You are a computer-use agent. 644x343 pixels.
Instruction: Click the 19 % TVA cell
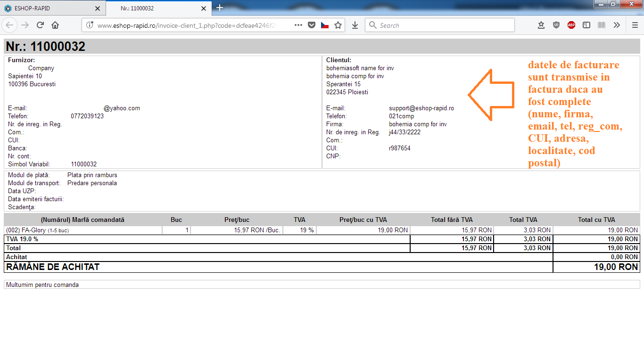point(300,230)
